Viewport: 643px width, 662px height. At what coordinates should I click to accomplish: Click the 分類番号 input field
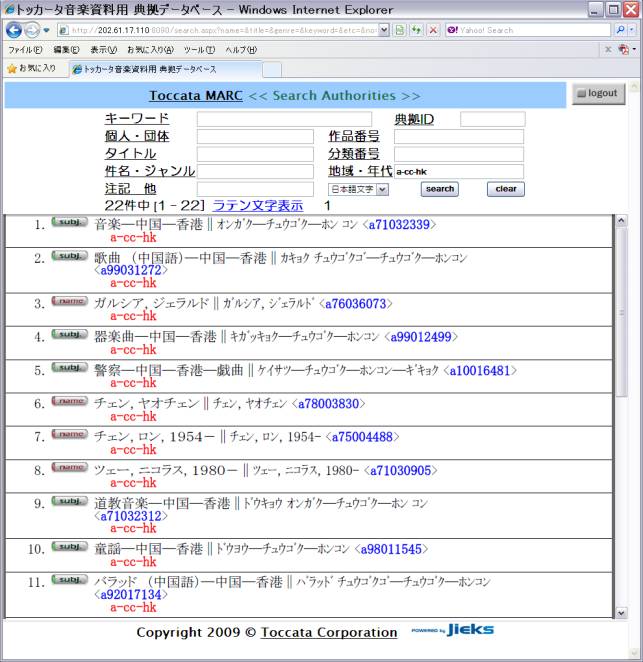(459, 154)
